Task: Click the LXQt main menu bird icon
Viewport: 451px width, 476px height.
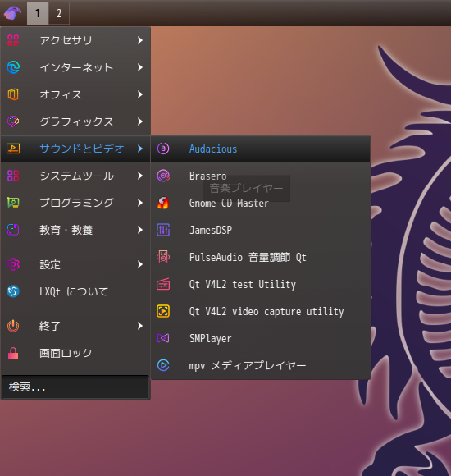Action: 13,13
